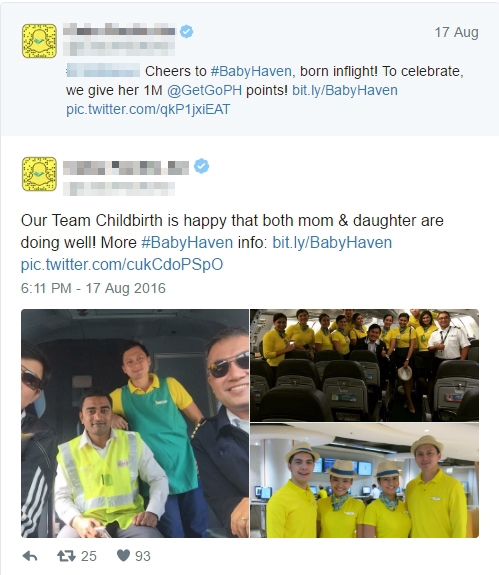The height and width of the screenshot is (575, 499).
Task: Click the blurred account name on top tweet
Action: pyautogui.click(x=119, y=30)
